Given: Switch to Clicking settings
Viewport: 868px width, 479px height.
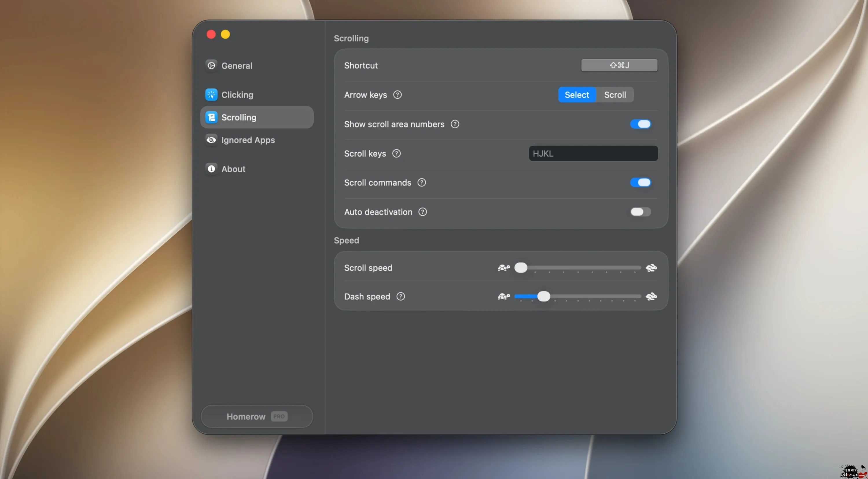Looking at the screenshot, I should click(x=257, y=95).
